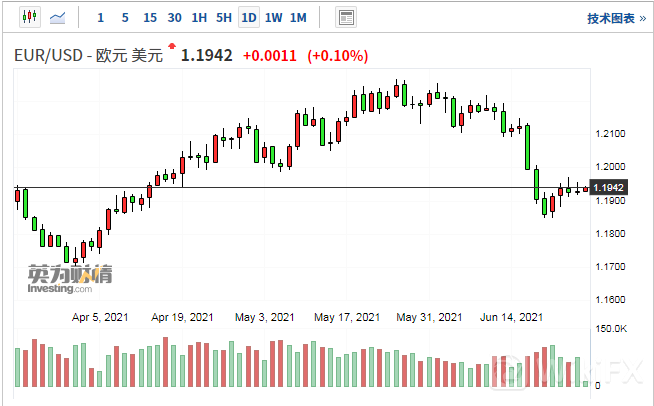Click the May 17, 2021 date label

(347, 317)
